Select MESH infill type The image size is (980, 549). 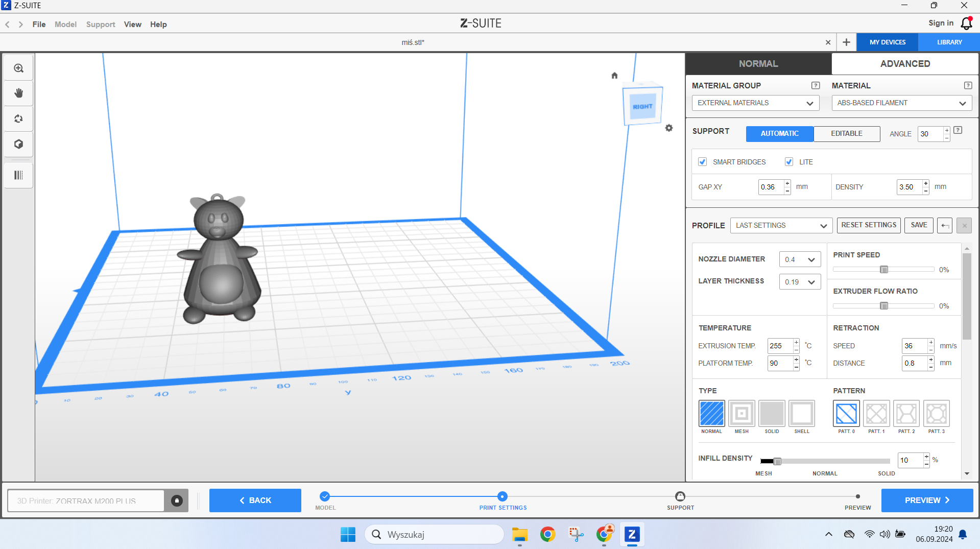click(742, 414)
